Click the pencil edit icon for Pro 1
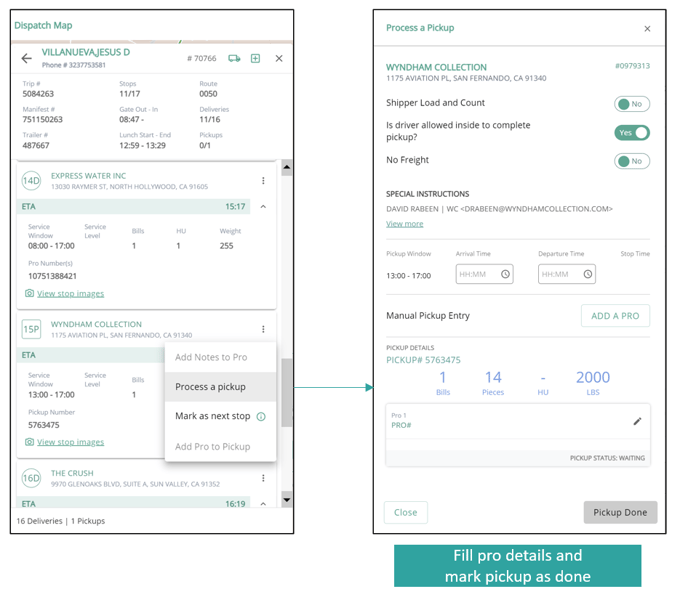This screenshot has width=688, height=597. [637, 421]
